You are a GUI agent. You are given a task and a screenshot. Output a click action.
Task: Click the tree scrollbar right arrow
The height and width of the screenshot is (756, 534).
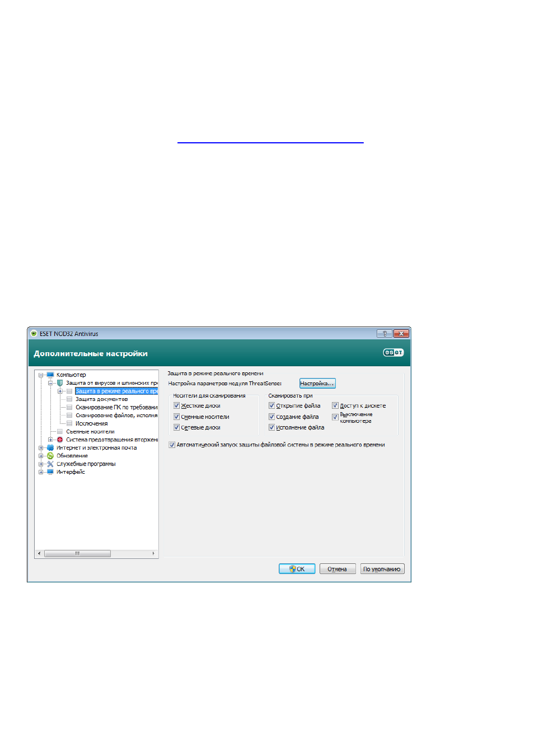(153, 553)
